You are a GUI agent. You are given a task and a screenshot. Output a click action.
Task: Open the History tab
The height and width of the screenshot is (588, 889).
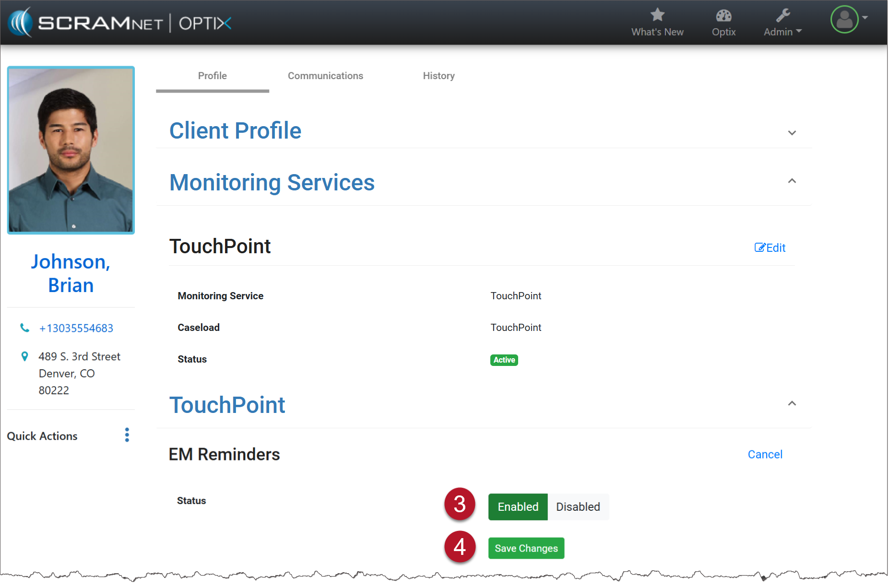pos(439,76)
